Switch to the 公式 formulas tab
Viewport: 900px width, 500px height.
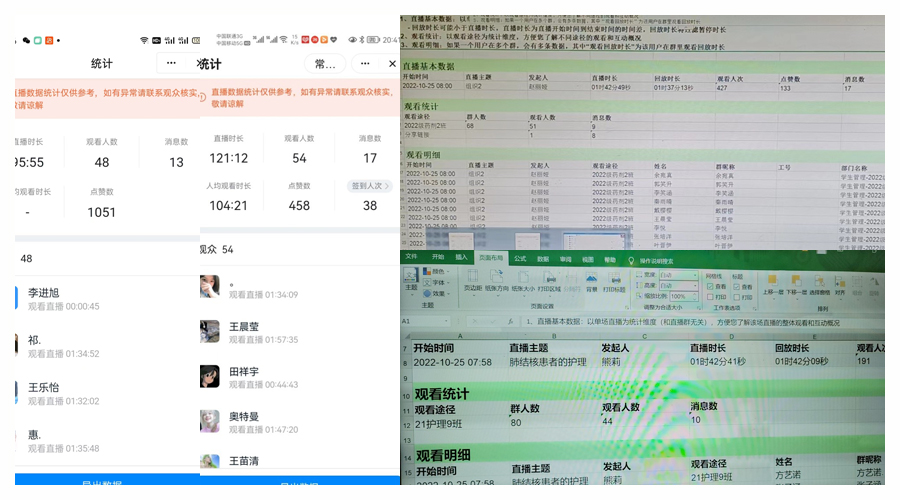coord(520,259)
